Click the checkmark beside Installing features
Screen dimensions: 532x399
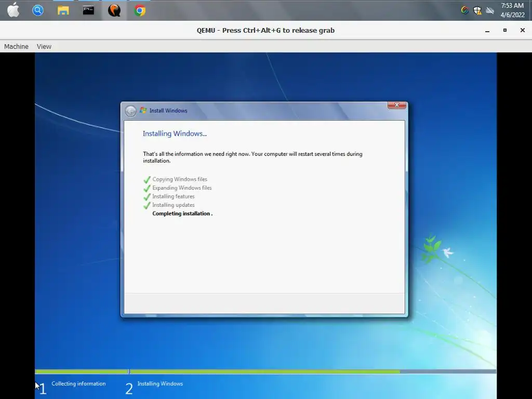pyautogui.click(x=147, y=197)
